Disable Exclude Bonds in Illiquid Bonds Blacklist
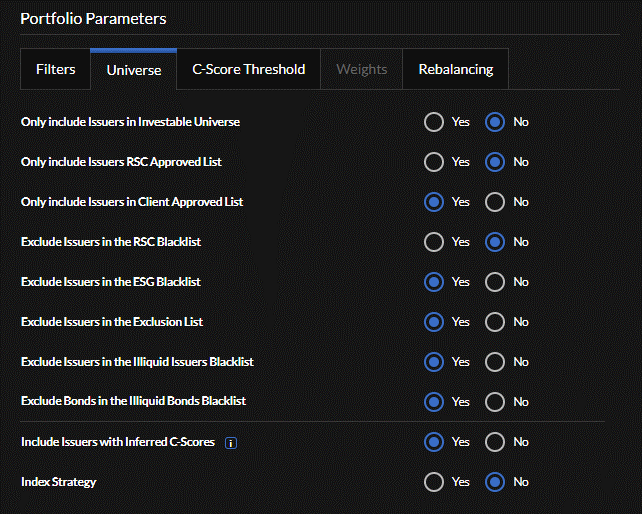The image size is (642, 514). click(x=494, y=402)
